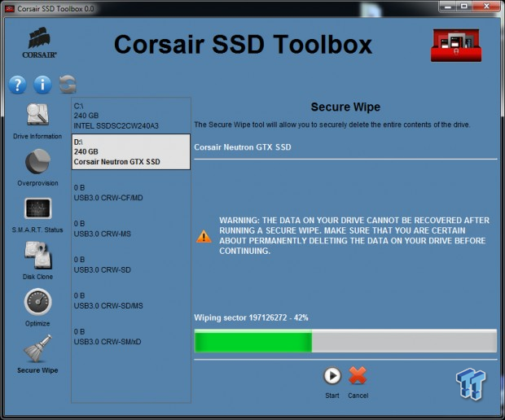Close the Corsair SSD Toolbox window

coord(486,7)
